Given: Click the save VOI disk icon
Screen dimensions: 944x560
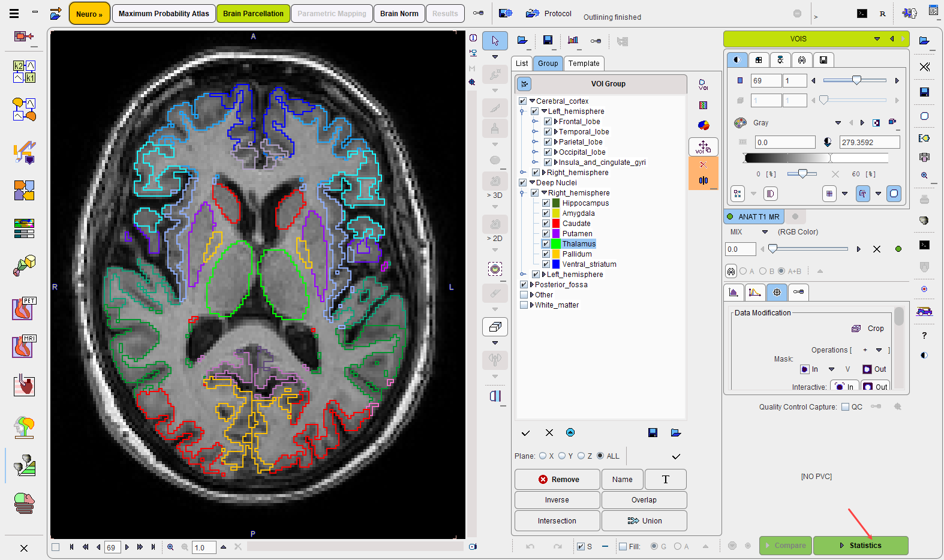Looking at the screenshot, I should pyautogui.click(x=548, y=40).
